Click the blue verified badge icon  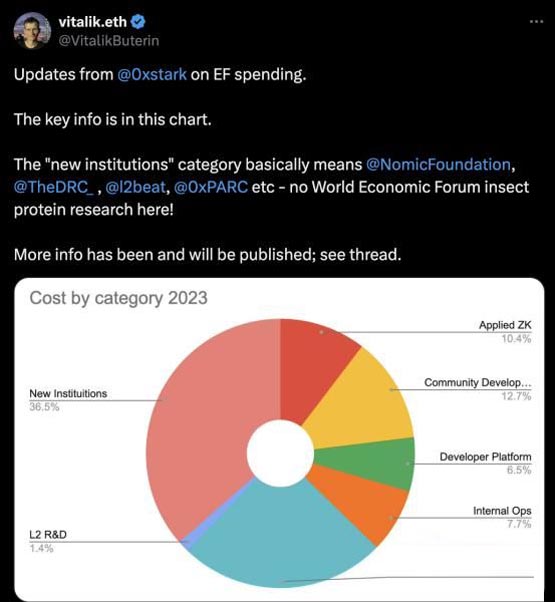(138, 22)
